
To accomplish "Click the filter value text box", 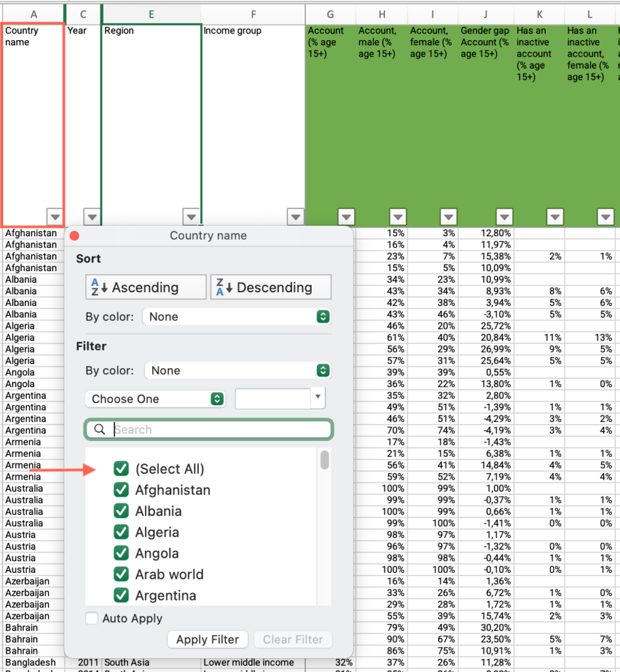I will pos(273,398).
